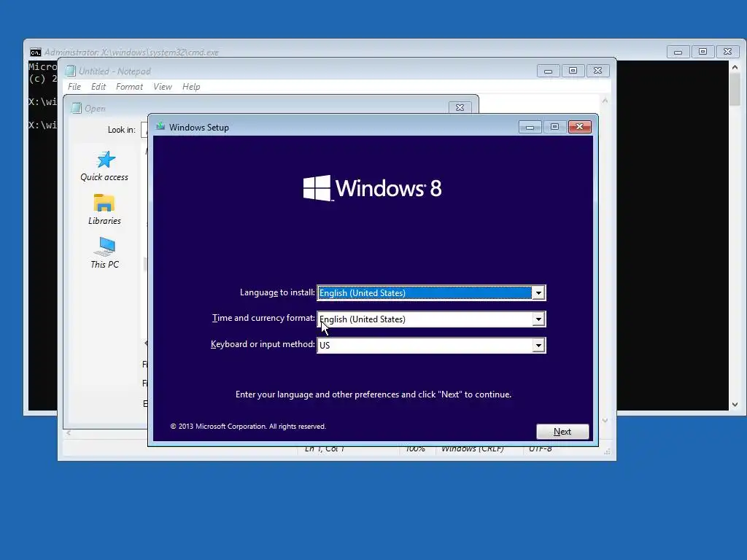Select the Time and currency format field
The height and width of the screenshot is (560, 747).
(x=431, y=319)
